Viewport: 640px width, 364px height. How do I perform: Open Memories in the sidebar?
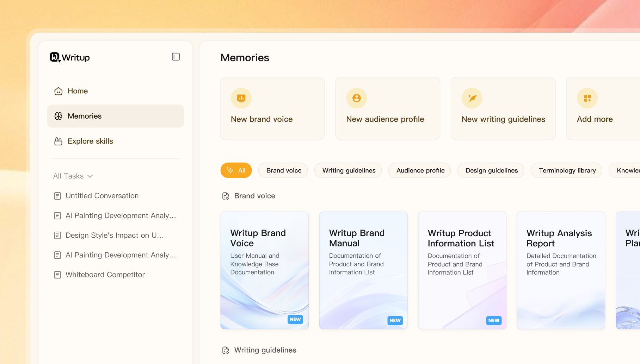tap(116, 116)
